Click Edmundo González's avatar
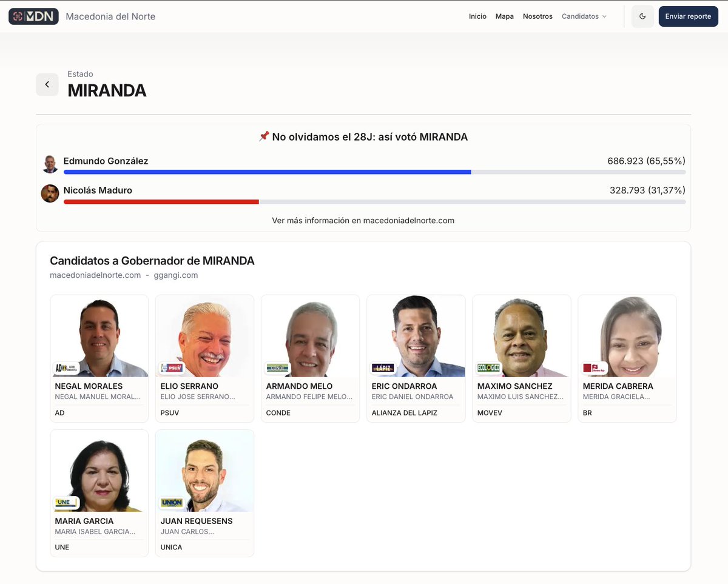 [50, 164]
